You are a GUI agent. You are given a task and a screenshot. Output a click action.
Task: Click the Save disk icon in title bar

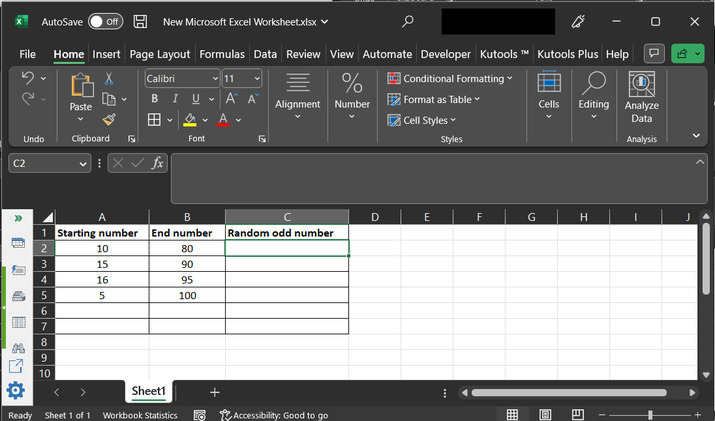point(140,21)
